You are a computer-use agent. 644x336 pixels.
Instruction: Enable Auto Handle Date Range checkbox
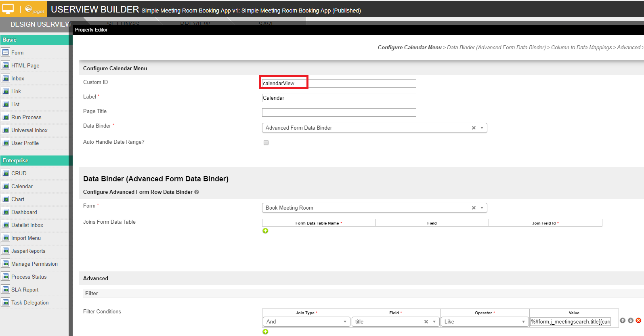coord(266,143)
